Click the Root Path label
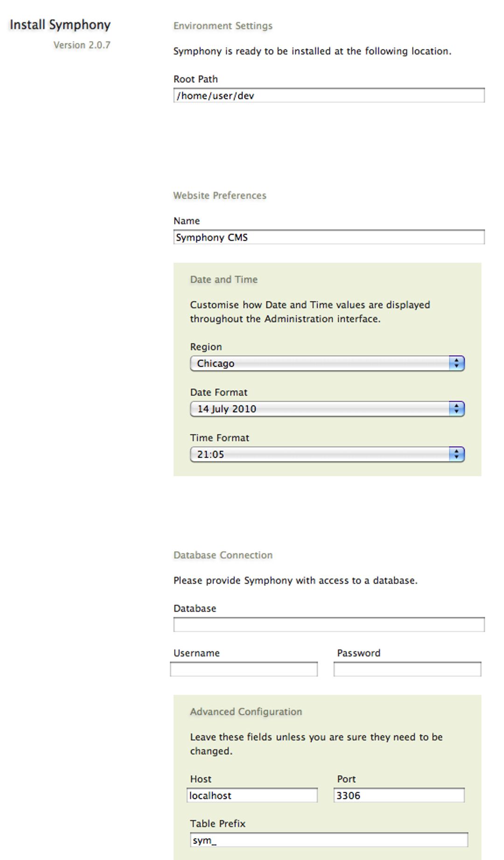 [x=196, y=79]
